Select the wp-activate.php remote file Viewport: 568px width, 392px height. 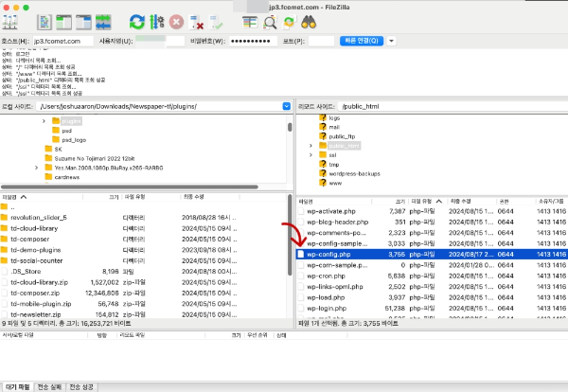(x=433, y=211)
